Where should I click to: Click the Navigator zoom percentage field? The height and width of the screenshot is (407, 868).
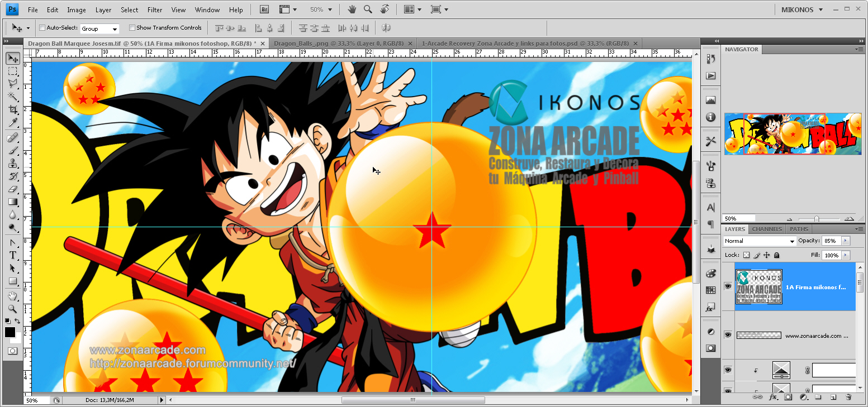[x=738, y=218]
